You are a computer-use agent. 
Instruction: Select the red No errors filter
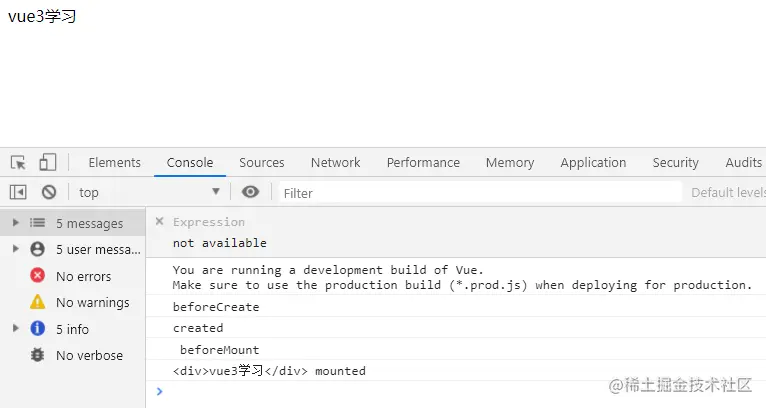(72, 276)
